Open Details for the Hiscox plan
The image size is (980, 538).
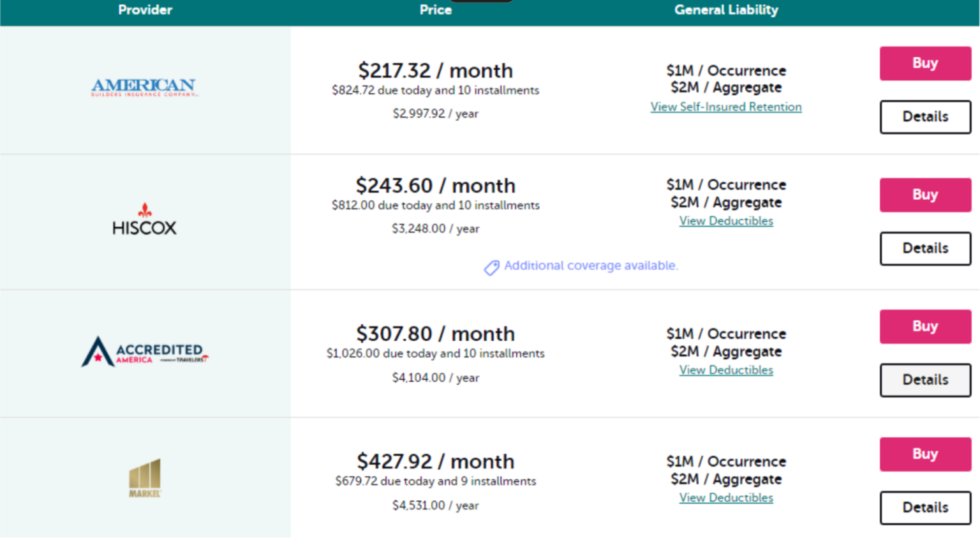click(924, 248)
